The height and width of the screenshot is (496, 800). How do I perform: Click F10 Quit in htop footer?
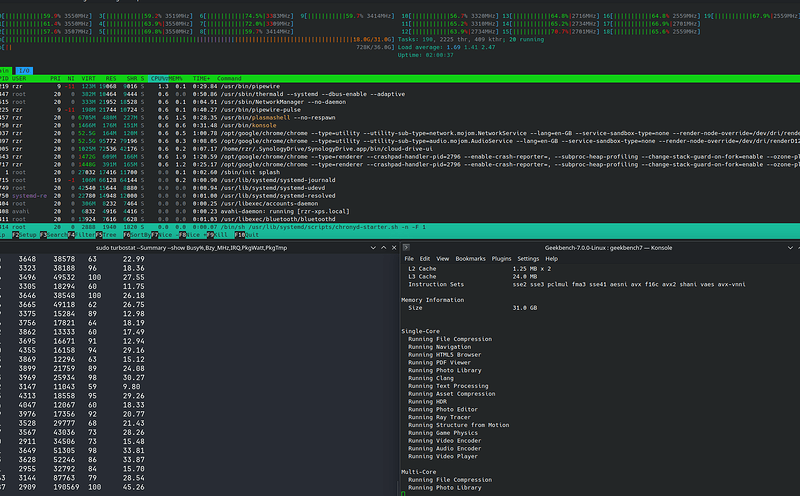(246, 235)
